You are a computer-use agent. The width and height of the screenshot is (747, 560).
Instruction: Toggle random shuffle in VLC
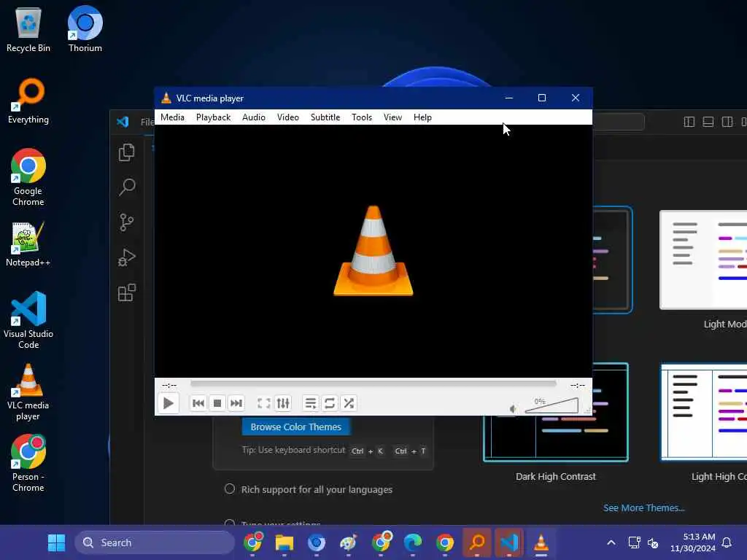point(349,403)
